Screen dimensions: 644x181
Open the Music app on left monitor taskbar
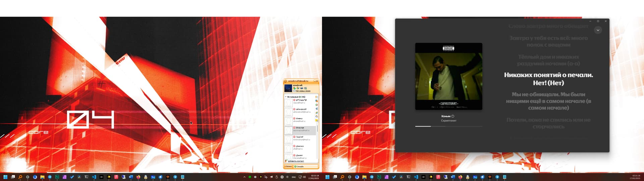pos(116,177)
